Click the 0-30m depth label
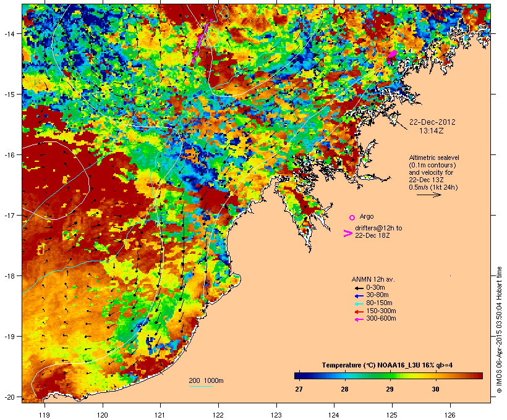The height and width of the screenshot is (420, 507). (375, 287)
